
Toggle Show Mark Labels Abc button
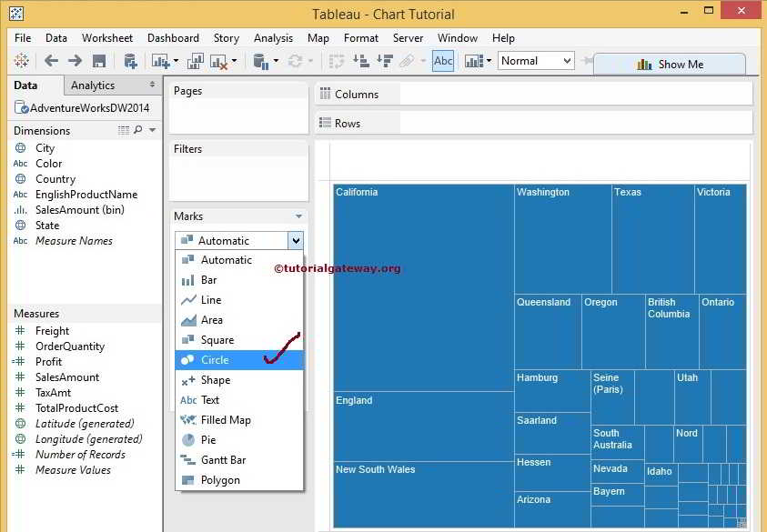443,61
